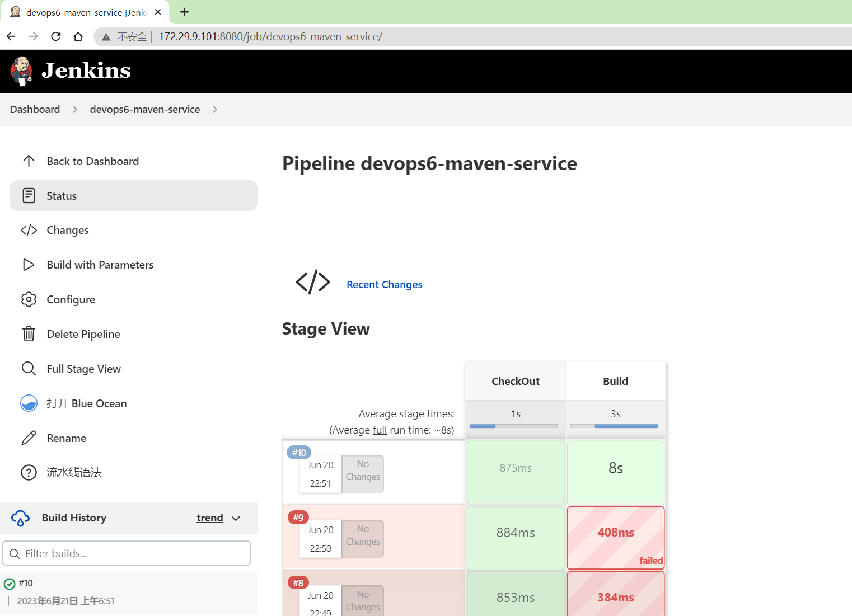Select the 875ms CheckOut stage cell
Image resolution: width=852 pixels, height=616 pixels.
(x=516, y=472)
